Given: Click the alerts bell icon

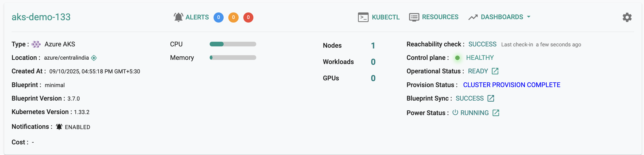Looking at the screenshot, I should point(178,17).
